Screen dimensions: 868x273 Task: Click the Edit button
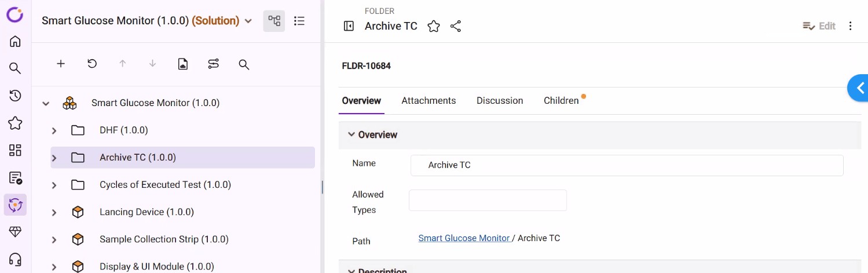point(819,26)
